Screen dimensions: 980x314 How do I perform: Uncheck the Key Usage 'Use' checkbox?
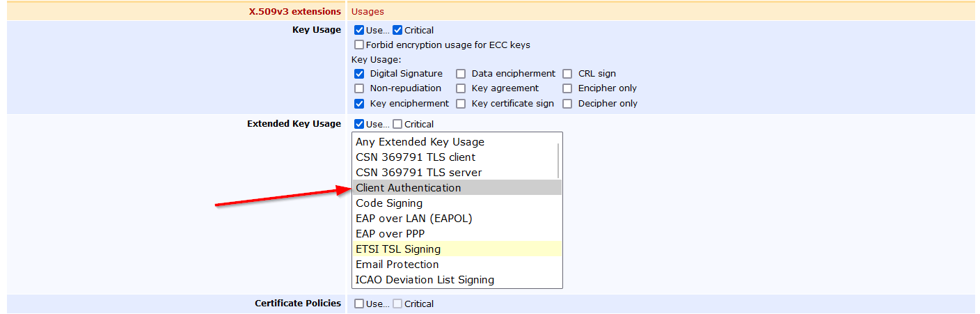[x=359, y=30]
